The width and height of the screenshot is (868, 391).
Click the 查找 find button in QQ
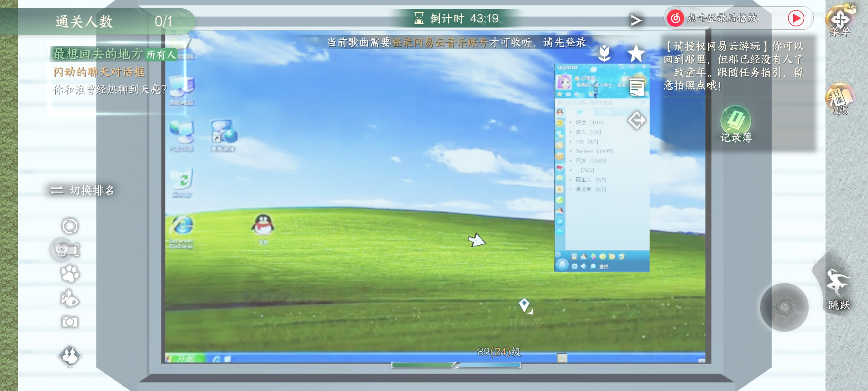click(603, 266)
